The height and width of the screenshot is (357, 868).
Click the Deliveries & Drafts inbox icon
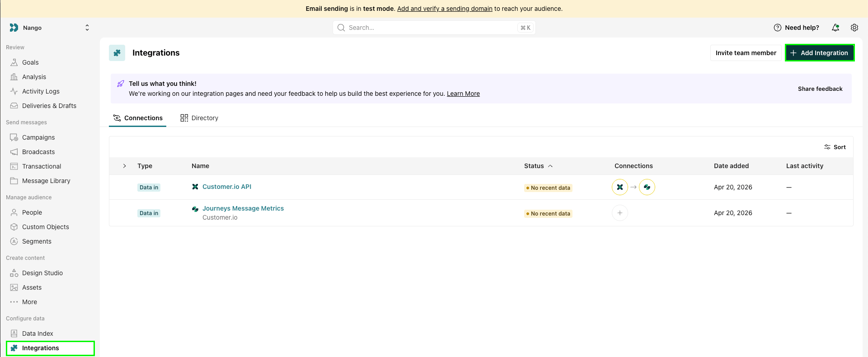[x=14, y=106]
